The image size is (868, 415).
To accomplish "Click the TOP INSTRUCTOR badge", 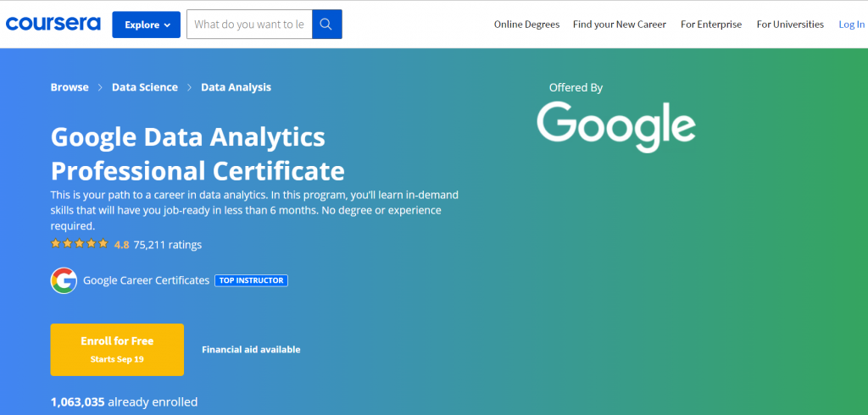I will pos(251,280).
